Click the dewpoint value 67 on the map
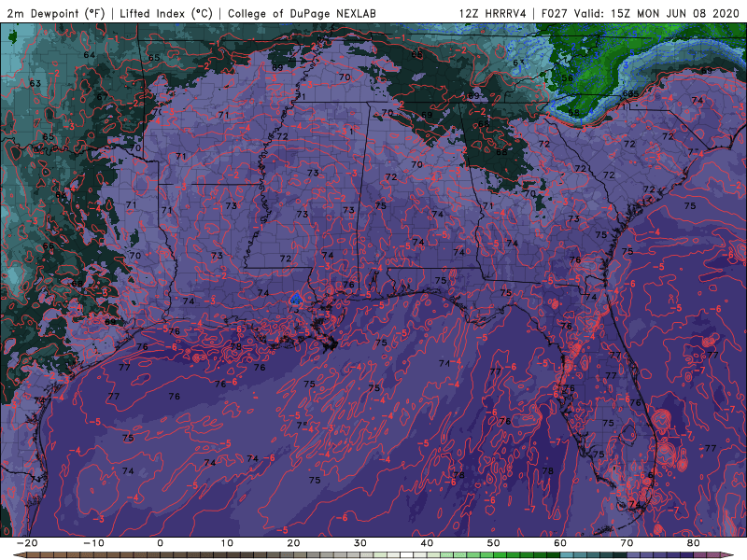Screen dimensions: 747x560 [102, 97]
